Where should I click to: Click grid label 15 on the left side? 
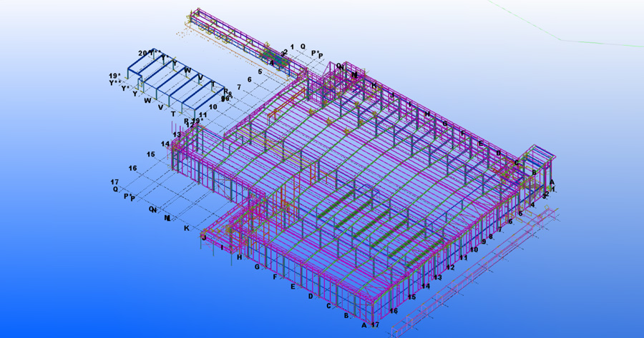151,154
